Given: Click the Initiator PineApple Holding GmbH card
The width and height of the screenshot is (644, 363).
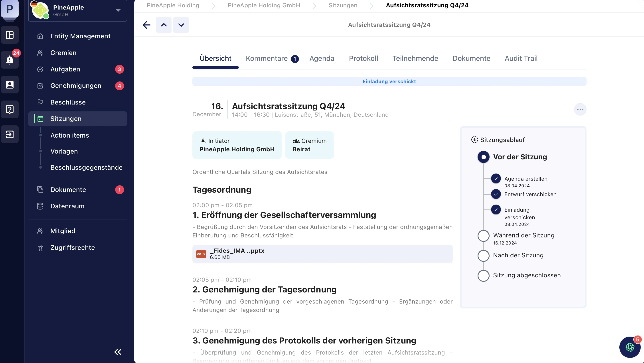Looking at the screenshot, I should point(237,145).
